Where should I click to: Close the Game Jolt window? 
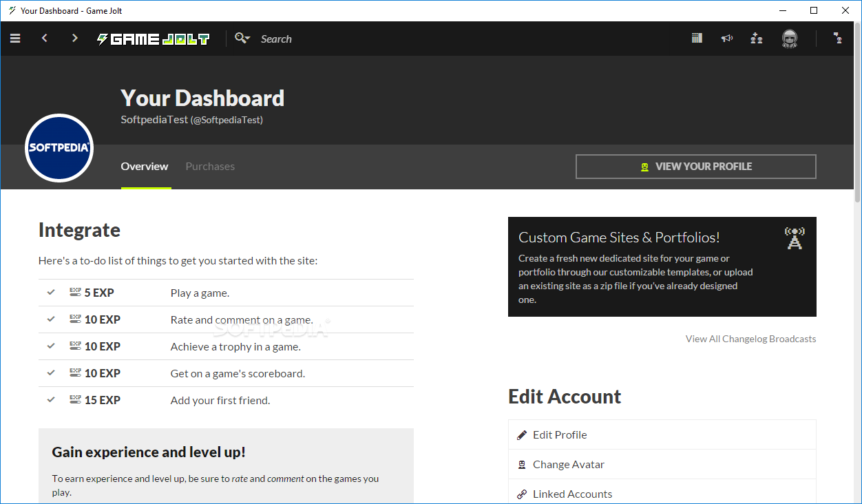pos(845,10)
